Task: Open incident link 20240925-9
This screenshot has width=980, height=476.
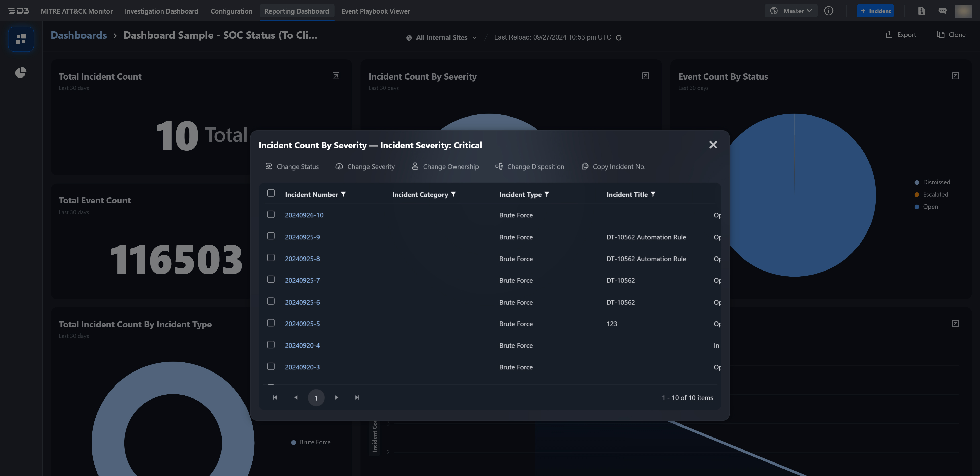Action: coord(302,237)
